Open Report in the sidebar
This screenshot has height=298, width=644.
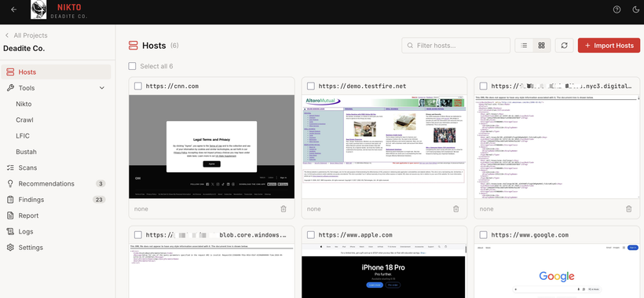coord(56,215)
